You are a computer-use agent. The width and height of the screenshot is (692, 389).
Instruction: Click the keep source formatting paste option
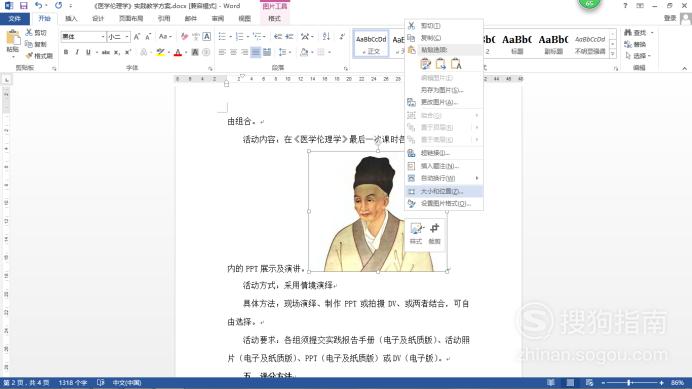(x=425, y=64)
